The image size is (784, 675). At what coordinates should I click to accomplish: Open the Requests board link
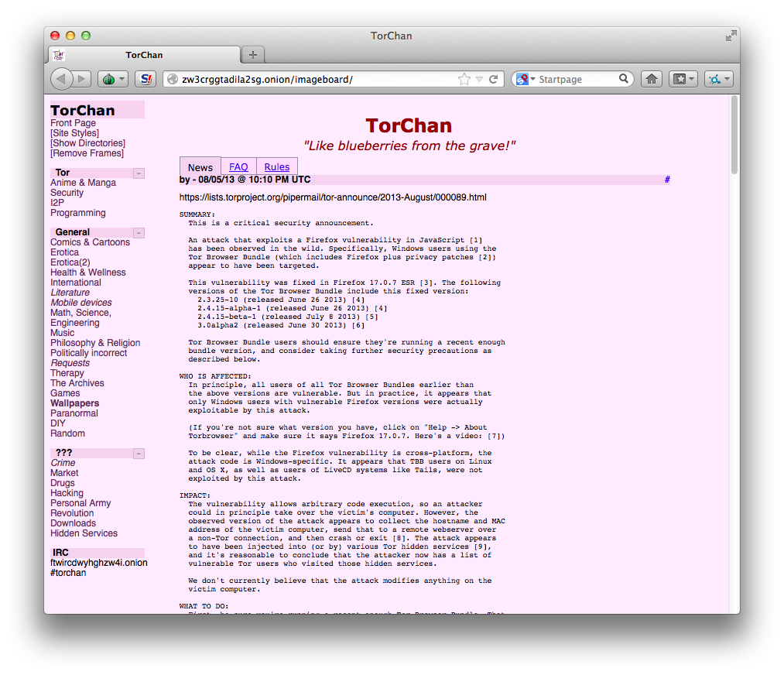coord(70,363)
